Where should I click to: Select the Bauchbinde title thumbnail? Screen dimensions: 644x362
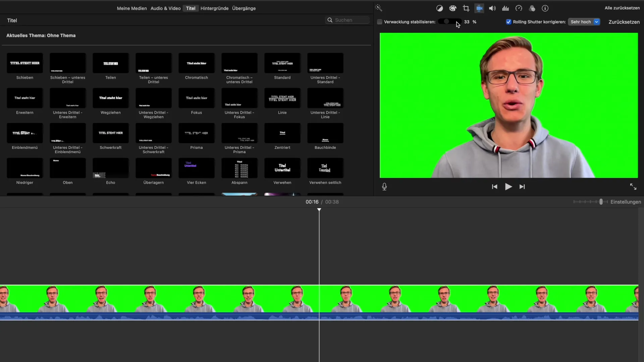click(x=325, y=133)
